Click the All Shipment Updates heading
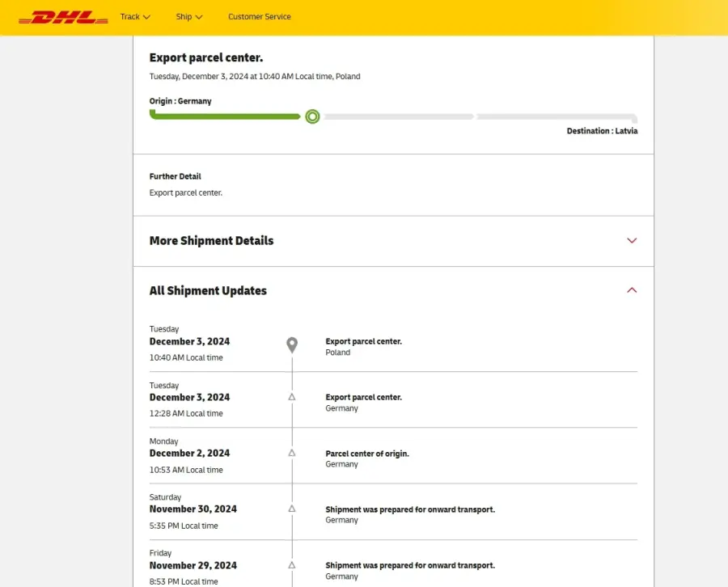This screenshot has width=728, height=587. click(x=208, y=291)
